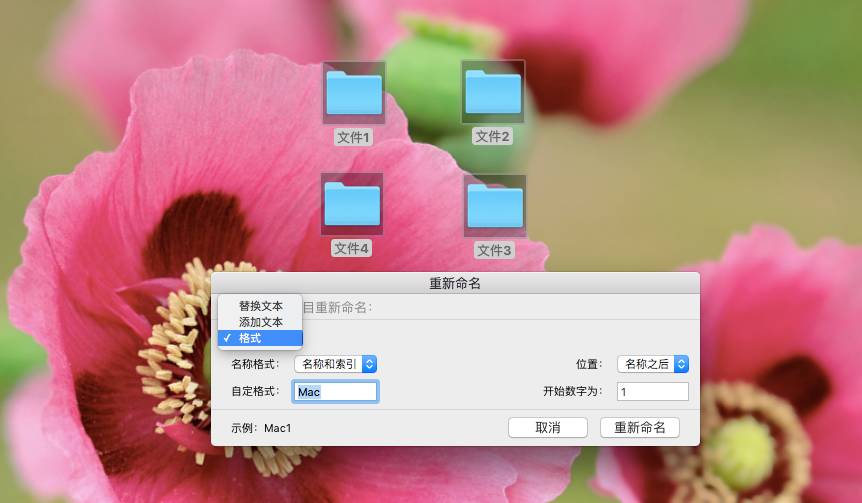Click the 文件4 folder name label
The image size is (862, 503).
[x=352, y=248]
